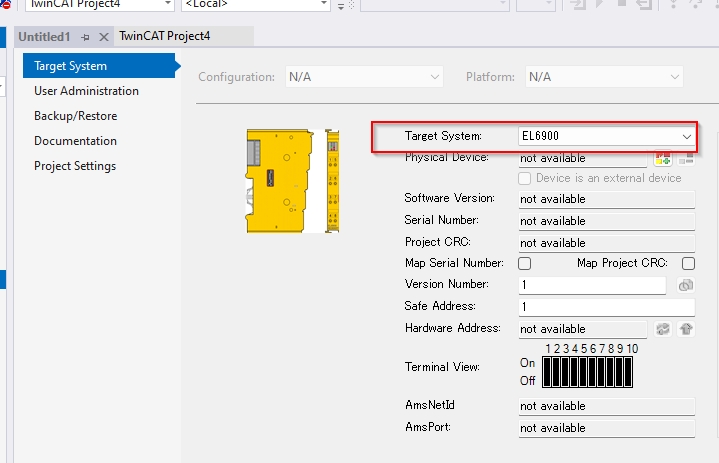Click the Project CRC field
Image resolution: width=719 pixels, height=463 pixels.
pos(607,243)
